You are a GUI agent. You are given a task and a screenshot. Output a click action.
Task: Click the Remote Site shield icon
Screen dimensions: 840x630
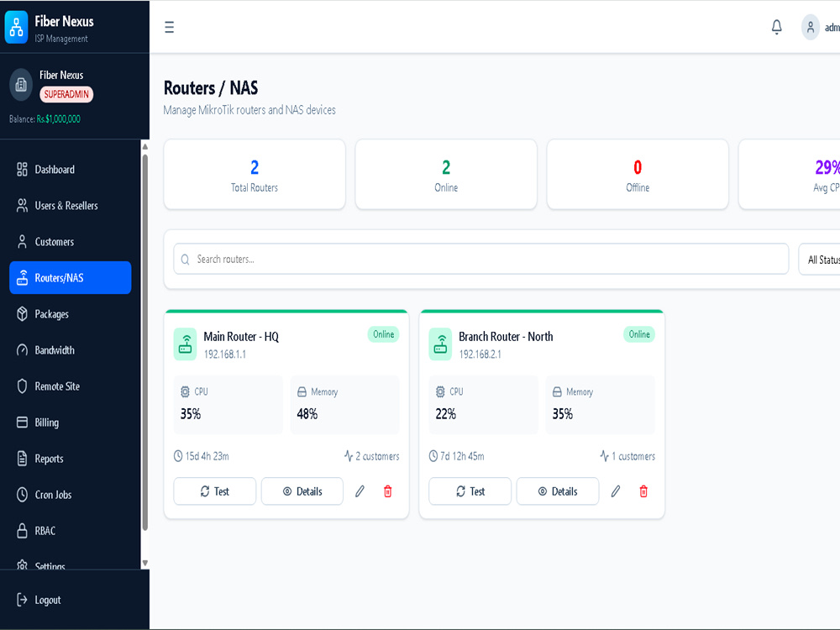pos(22,386)
